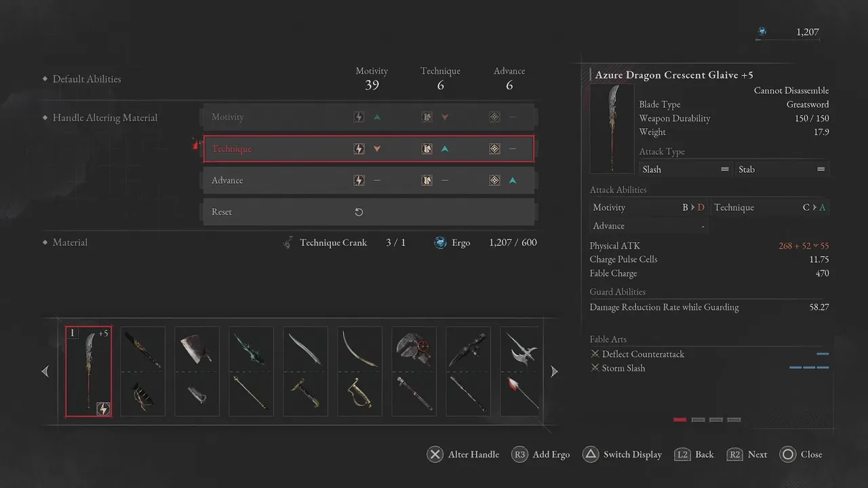Image resolution: width=868 pixels, height=488 pixels.
Task: Click the Advance diamond icon in the Advance row
Action: pyautogui.click(x=495, y=180)
